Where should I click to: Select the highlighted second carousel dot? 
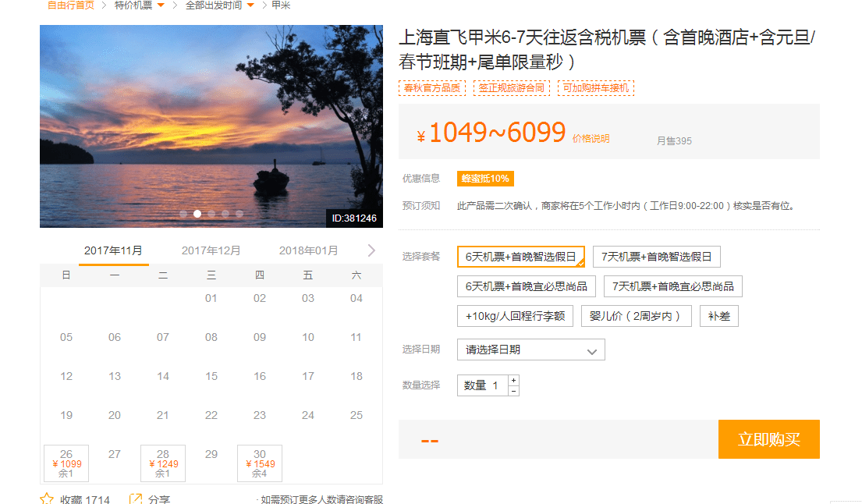[x=197, y=214]
